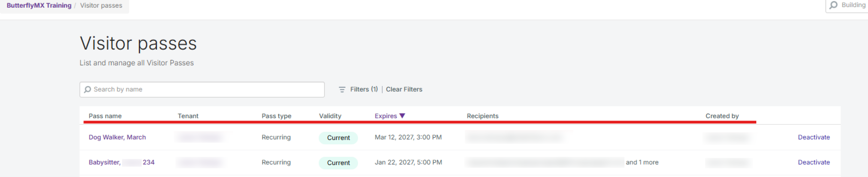Open Filters (1) panel
This screenshot has width=868, height=177.
[x=364, y=90]
